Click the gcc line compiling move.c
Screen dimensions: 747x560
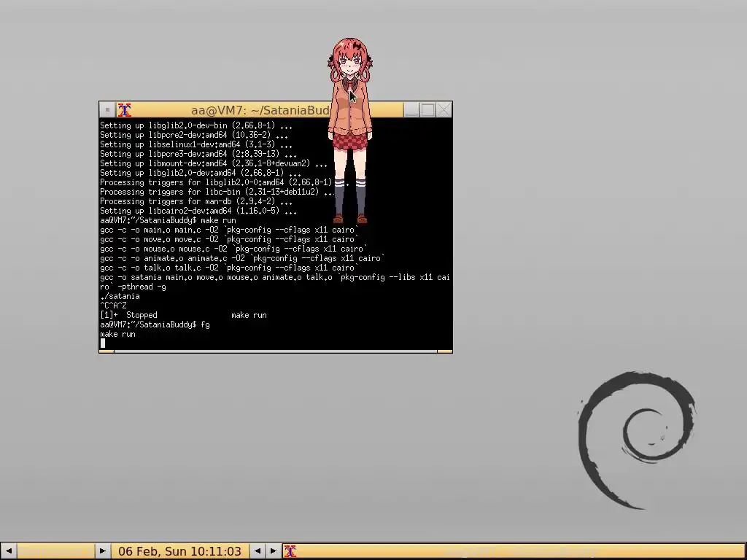229,239
